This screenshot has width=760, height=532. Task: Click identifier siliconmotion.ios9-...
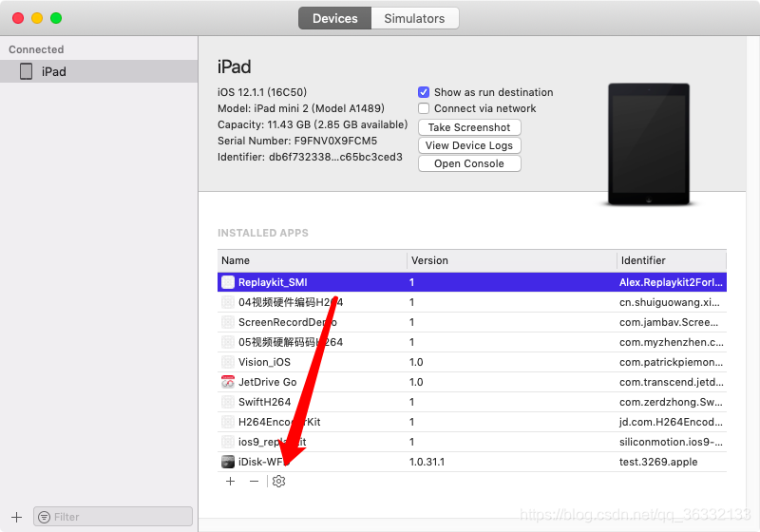pyautogui.click(x=671, y=442)
